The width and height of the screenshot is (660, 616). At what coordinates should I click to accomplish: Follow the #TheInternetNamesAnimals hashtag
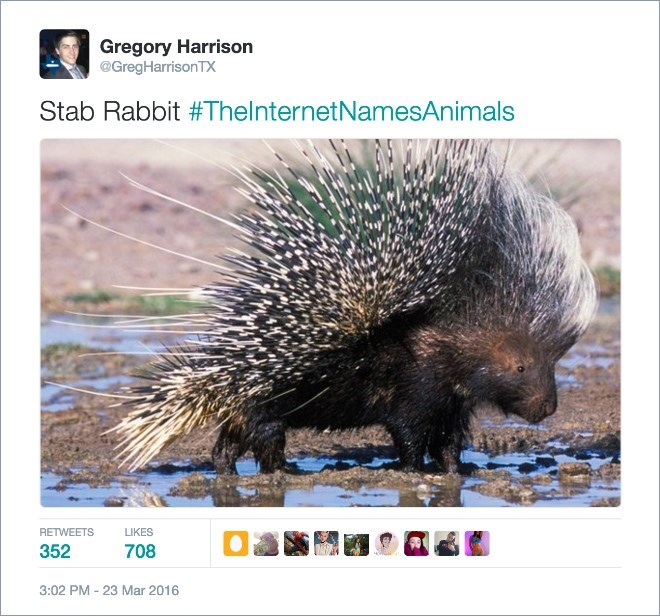[x=352, y=112]
